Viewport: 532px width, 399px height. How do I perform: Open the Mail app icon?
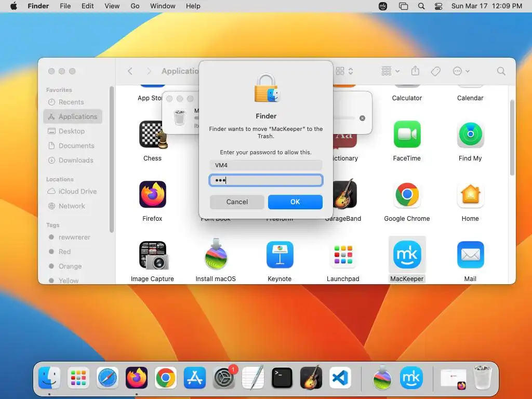470,255
